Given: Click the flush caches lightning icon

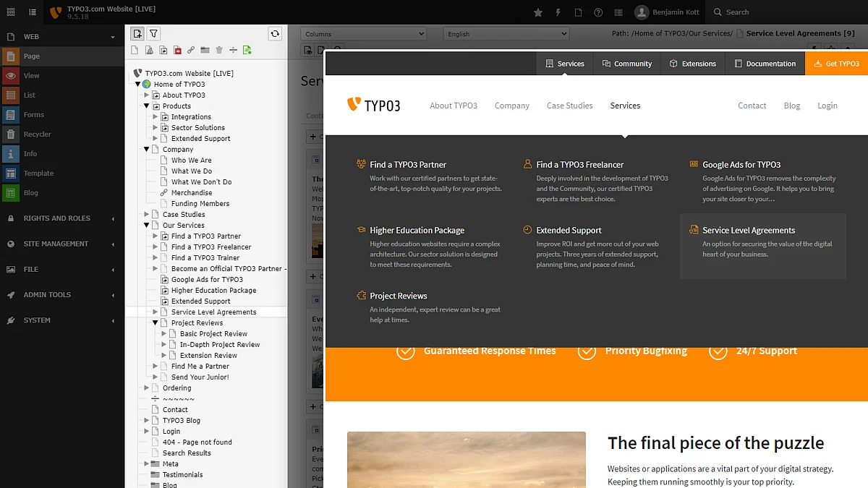Looking at the screenshot, I should point(558,12).
